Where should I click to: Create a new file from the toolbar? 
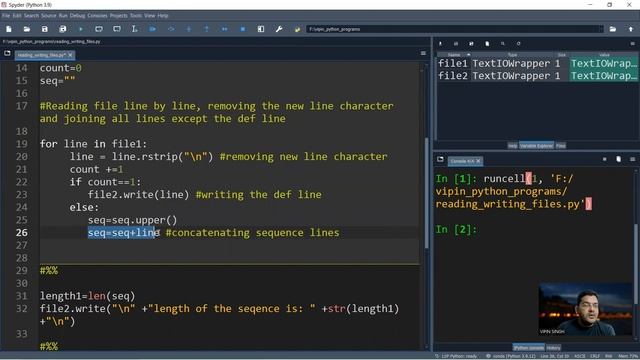click(x=9, y=29)
